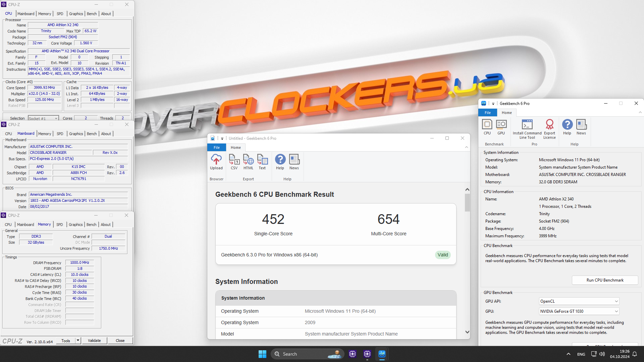Open File tab in Untitled Geekbench window
This screenshot has width=644, height=362.
217,147
